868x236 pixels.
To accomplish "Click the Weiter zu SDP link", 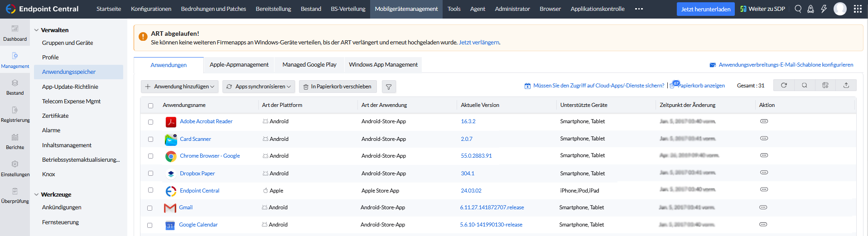I will (x=762, y=9).
